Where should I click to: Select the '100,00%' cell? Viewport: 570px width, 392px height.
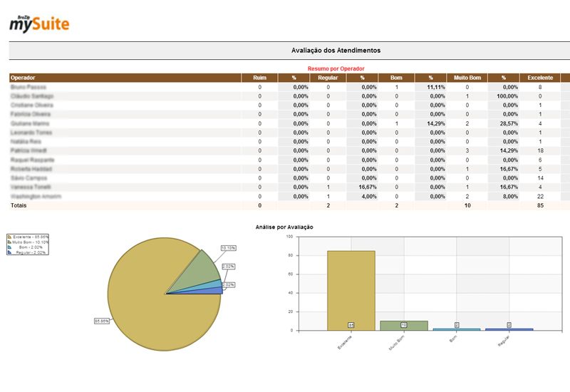[504, 96]
